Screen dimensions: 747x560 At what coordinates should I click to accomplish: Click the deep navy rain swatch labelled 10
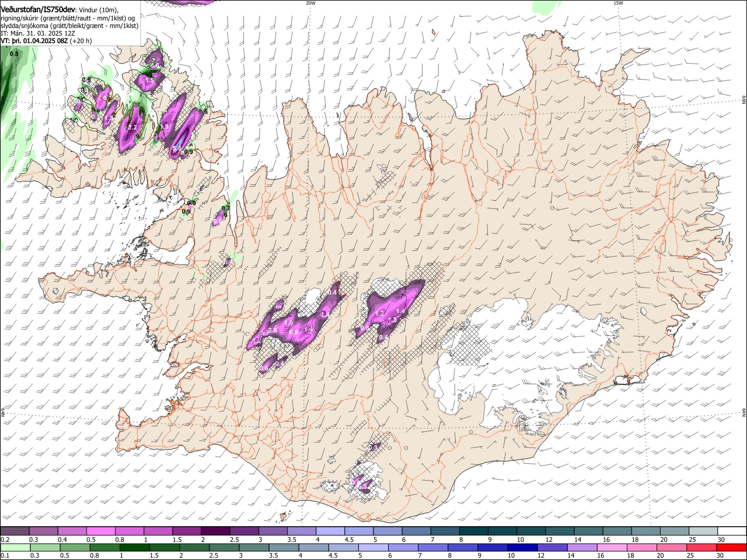522,547
